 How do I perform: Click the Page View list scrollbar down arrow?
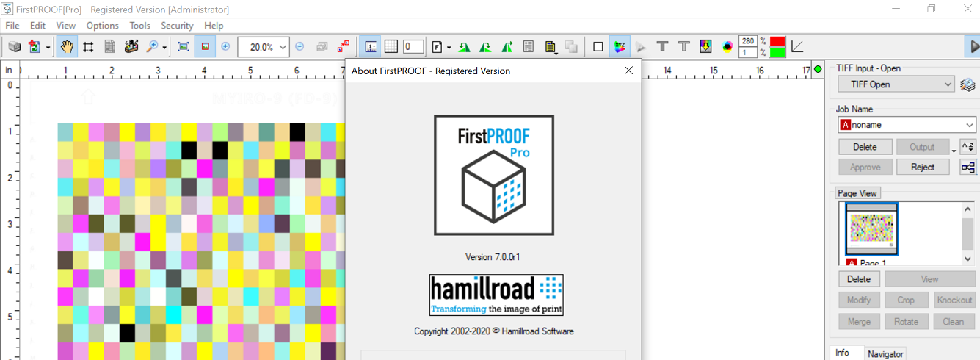click(968, 259)
